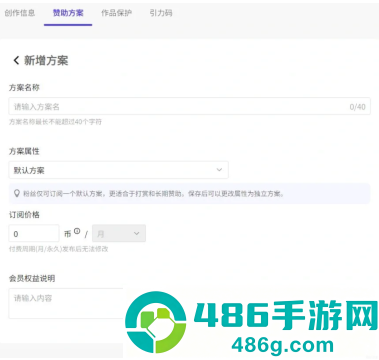Click the 会员权益说明 label
379x360 pixels.
(32, 278)
